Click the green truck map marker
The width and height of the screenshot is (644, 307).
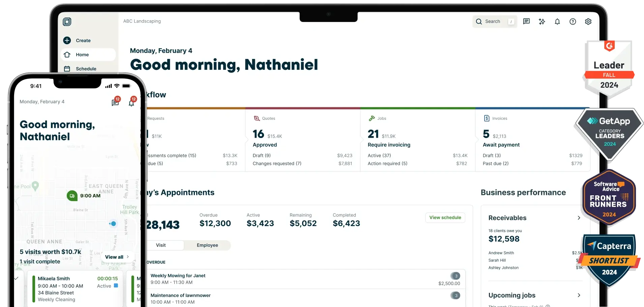[72, 196]
